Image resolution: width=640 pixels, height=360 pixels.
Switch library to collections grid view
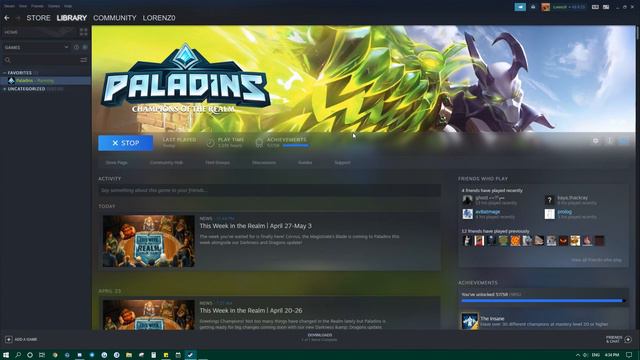click(84, 32)
